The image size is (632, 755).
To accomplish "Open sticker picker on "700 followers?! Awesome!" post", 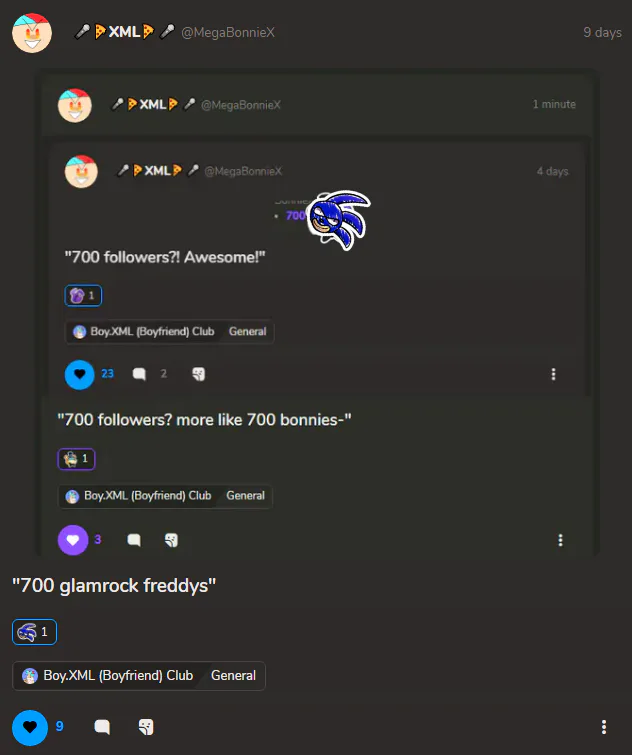I will point(198,374).
